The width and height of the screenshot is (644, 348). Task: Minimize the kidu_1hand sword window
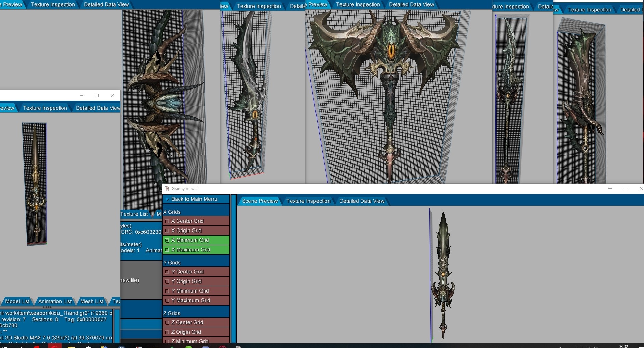tap(81, 95)
